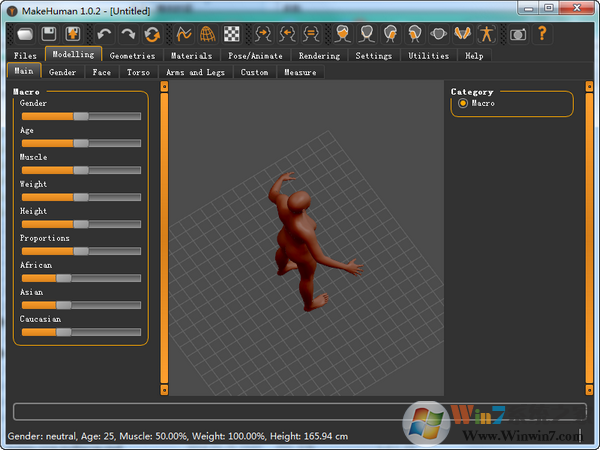Click the Undo arrow icon
Viewport: 600px width, 450px height.
(104, 33)
